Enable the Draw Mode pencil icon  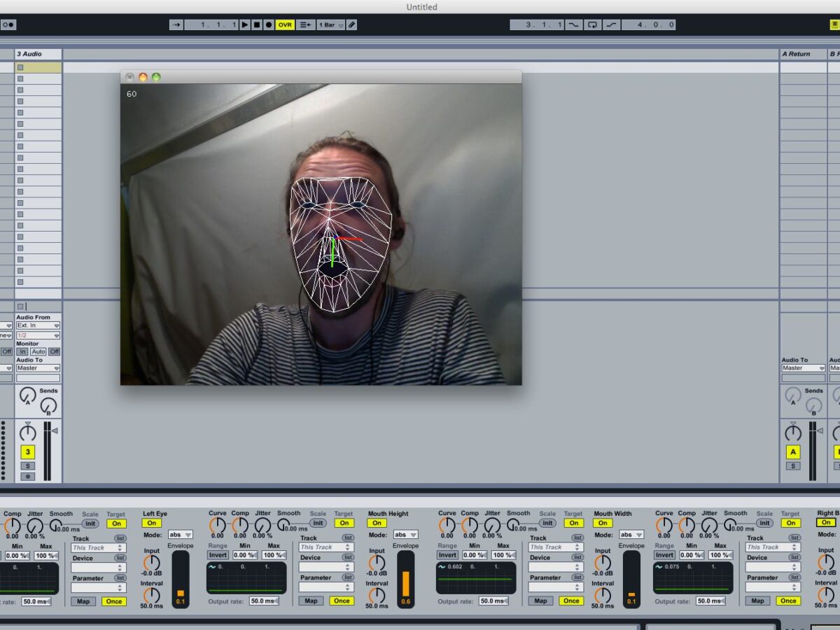click(352, 24)
